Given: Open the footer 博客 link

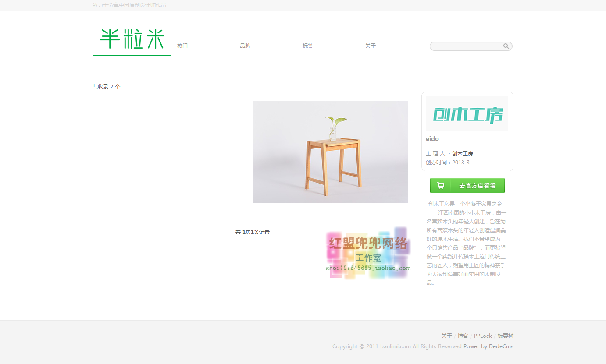Looking at the screenshot, I should pos(463,336).
